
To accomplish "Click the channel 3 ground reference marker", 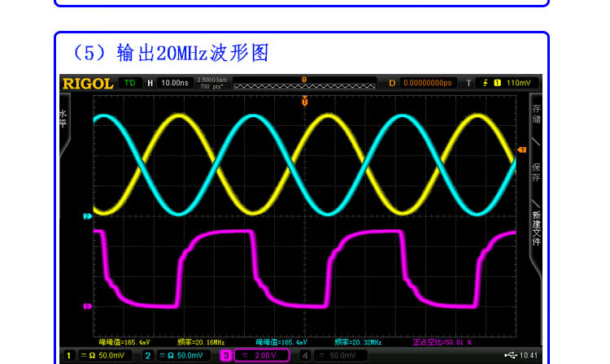I will pos(87,306).
